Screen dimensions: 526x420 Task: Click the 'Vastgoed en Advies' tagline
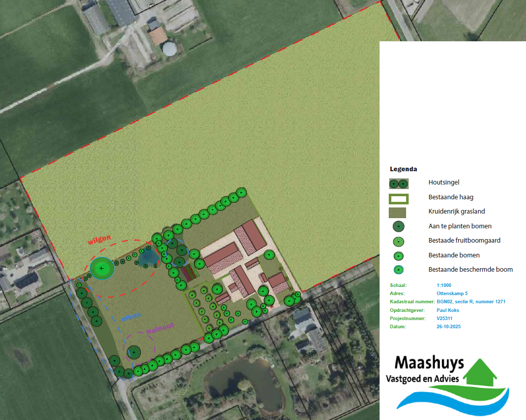422,379
